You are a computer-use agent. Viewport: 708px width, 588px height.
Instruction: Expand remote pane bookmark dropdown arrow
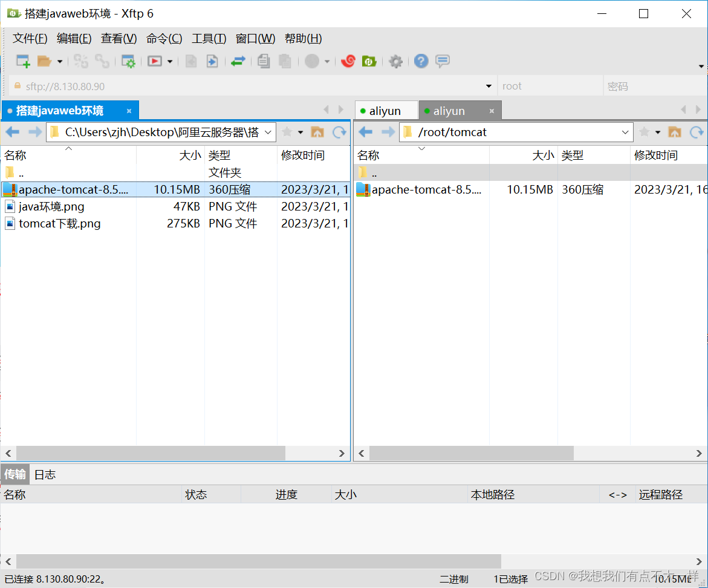(x=658, y=132)
